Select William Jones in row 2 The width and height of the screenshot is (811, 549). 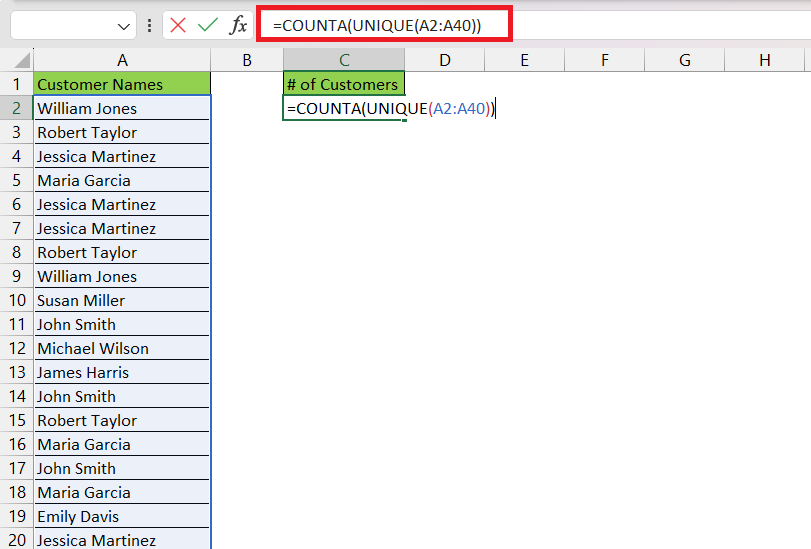click(122, 108)
